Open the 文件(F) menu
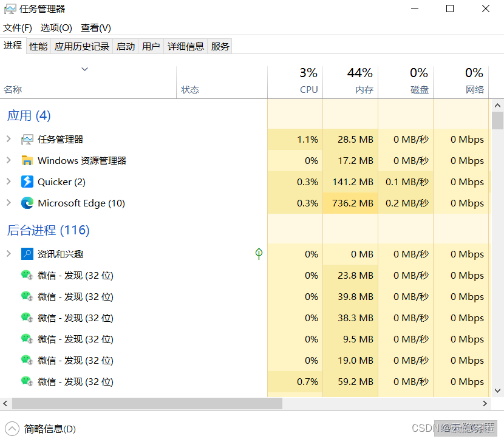504x439 pixels. pos(18,28)
